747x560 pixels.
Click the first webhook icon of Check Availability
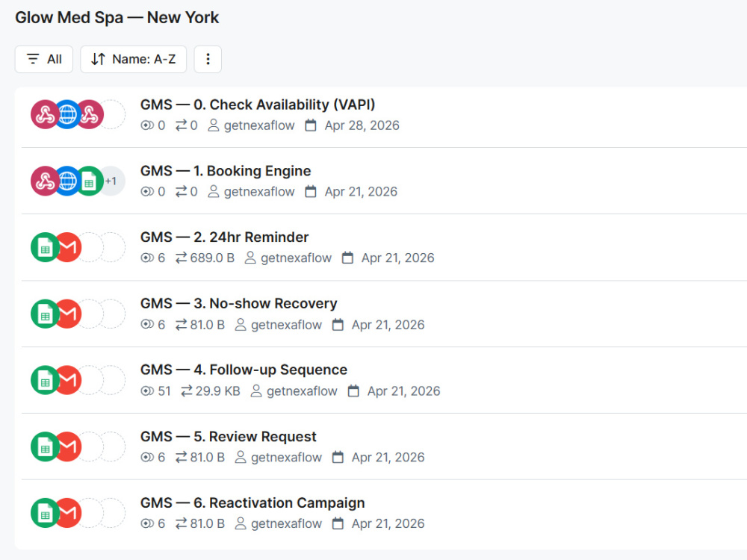click(x=46, y=114)
